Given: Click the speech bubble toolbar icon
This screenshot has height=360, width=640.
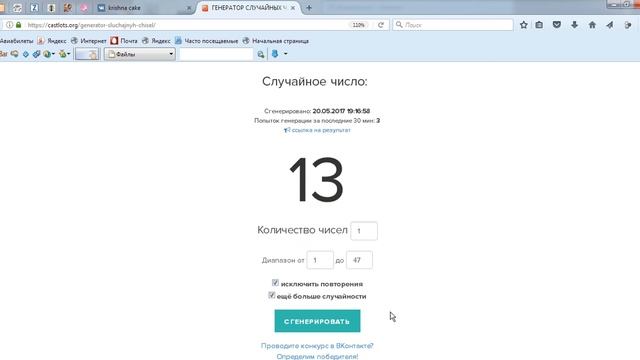Looking at the screenshot, I should (x=15, y=54).
